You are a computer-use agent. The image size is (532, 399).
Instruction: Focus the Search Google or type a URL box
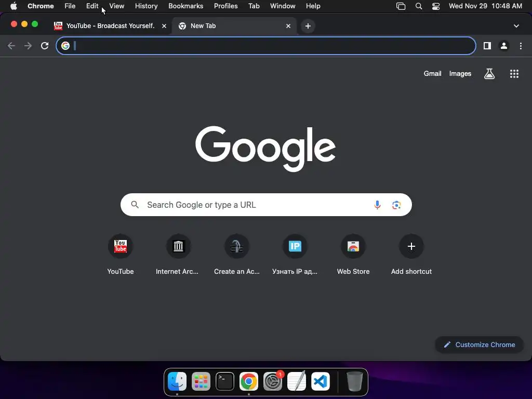point(266,205)
